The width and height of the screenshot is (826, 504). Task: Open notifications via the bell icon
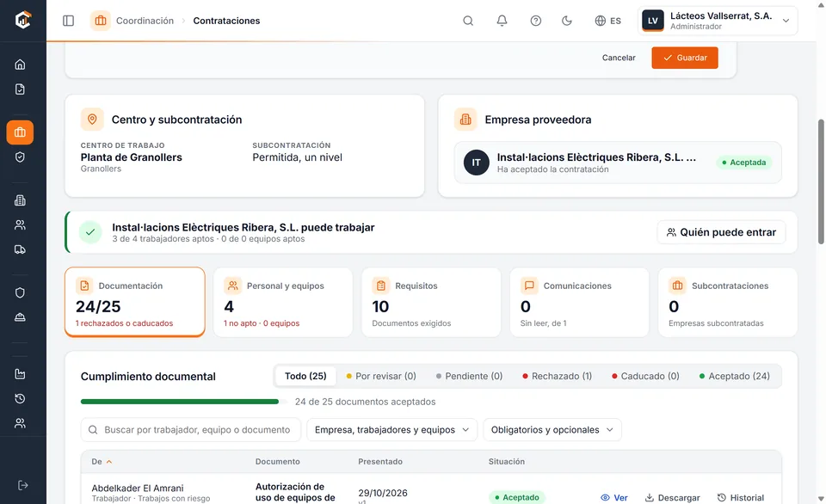tap(502, 21)
